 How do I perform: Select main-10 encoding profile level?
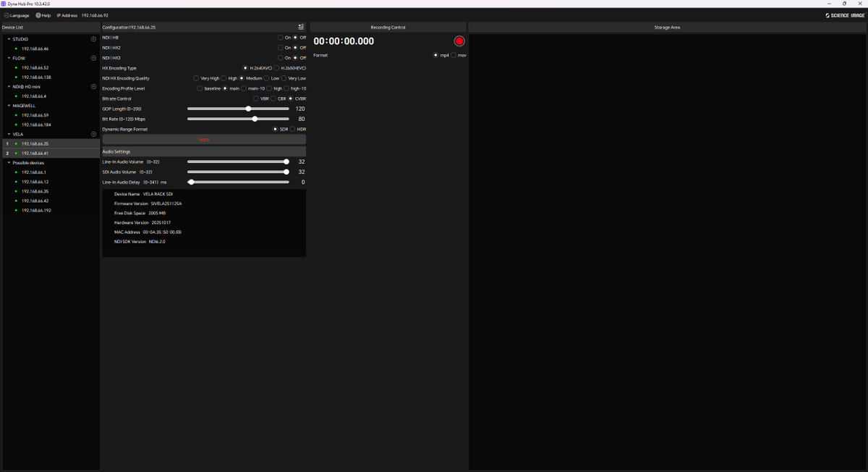pos(244,88)
